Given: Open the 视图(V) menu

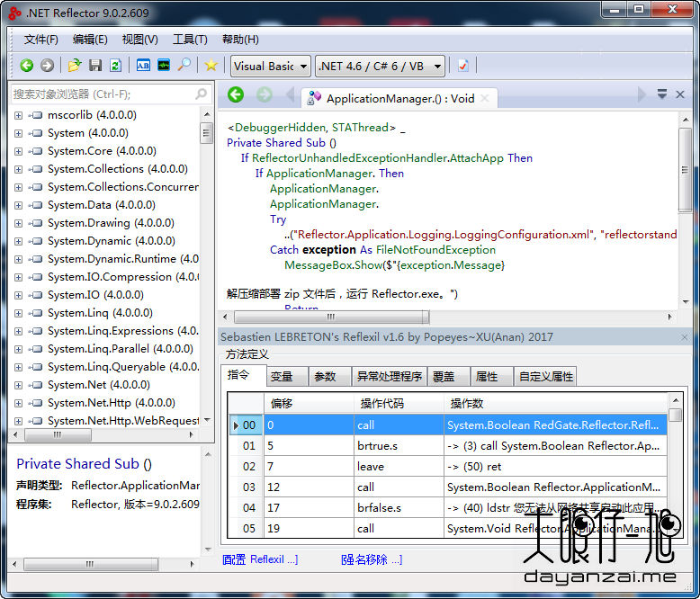Looking at the screenshot, I should 139,40.
